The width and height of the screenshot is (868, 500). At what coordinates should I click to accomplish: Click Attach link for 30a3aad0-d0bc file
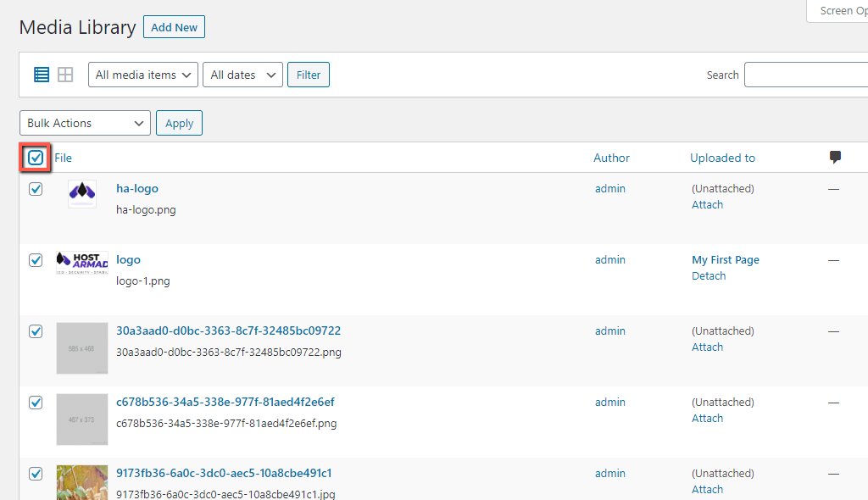[x=708, y=347]
